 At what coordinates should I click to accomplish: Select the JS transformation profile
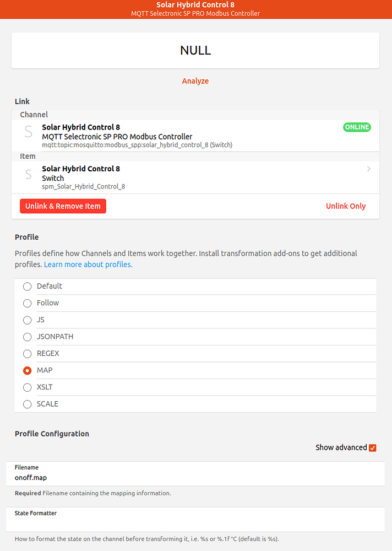pos(27,320)
